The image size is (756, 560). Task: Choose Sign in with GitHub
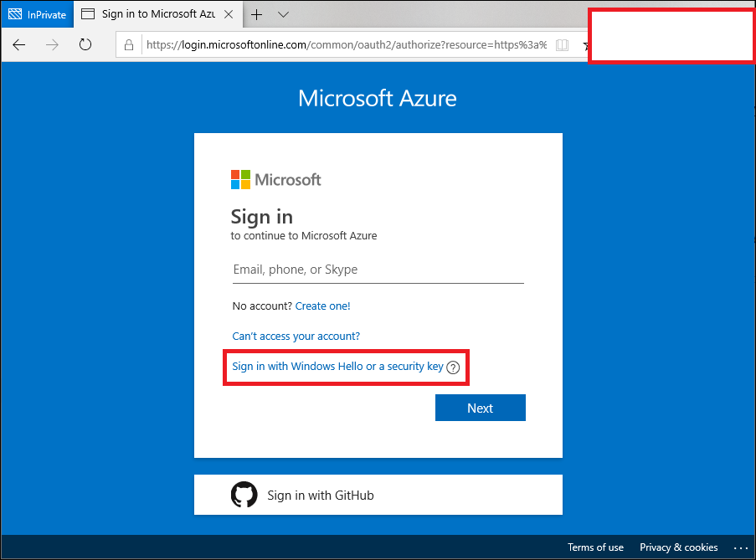click(x=320, y=496)
